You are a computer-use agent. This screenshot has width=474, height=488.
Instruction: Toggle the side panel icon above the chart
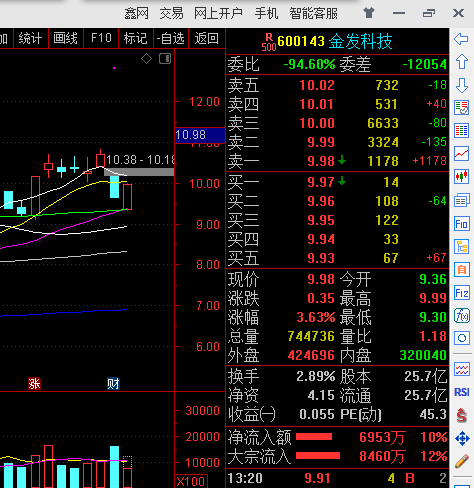point(165,59)
